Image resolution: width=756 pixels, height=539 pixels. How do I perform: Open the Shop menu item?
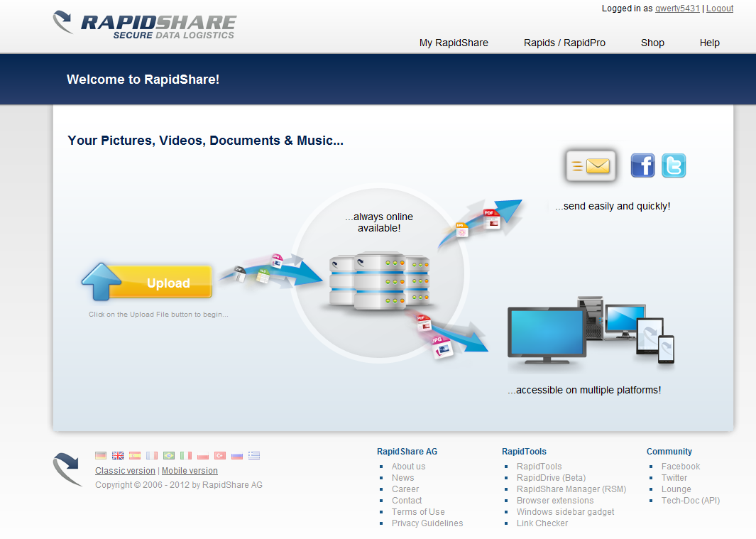pyautogui.click(x=652, y=43)
